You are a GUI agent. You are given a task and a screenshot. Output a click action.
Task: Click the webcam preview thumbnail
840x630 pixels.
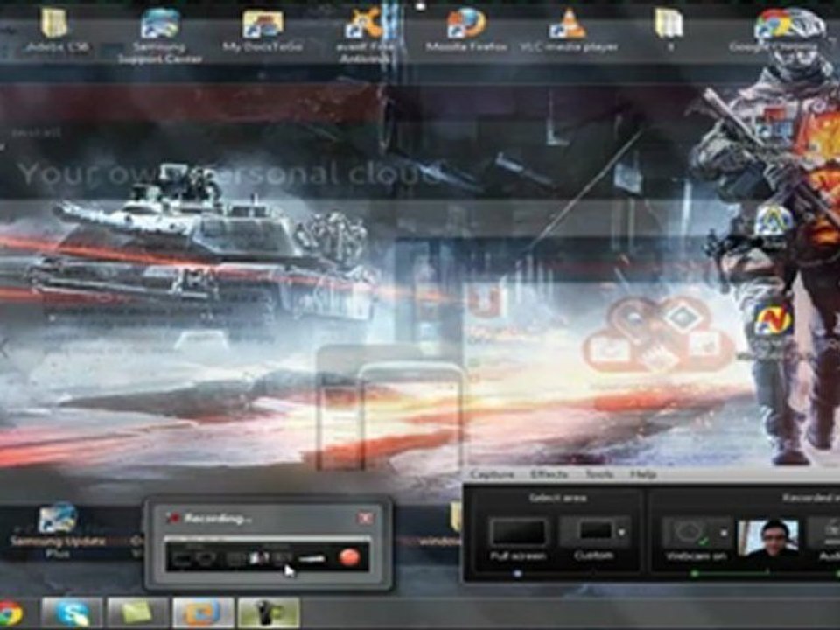click(x=768, y=538)
